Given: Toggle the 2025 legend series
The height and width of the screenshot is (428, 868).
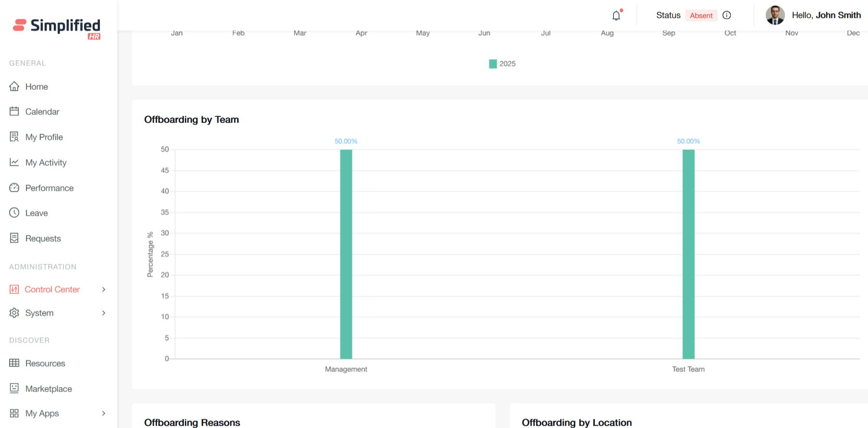Looking at the screenshot, I should pyautogui.click(x=502, y=64).
